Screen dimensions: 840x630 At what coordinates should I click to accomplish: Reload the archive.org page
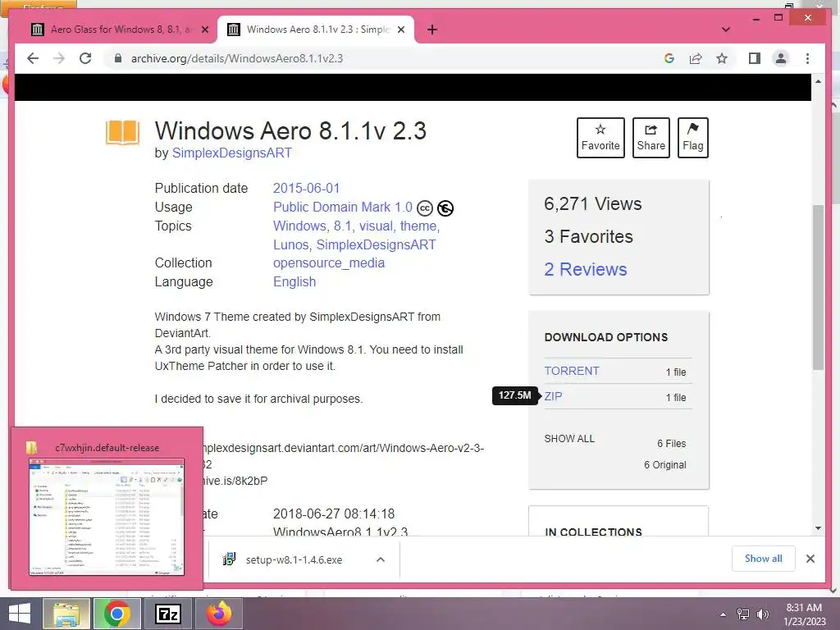click(x=85, y=58)
